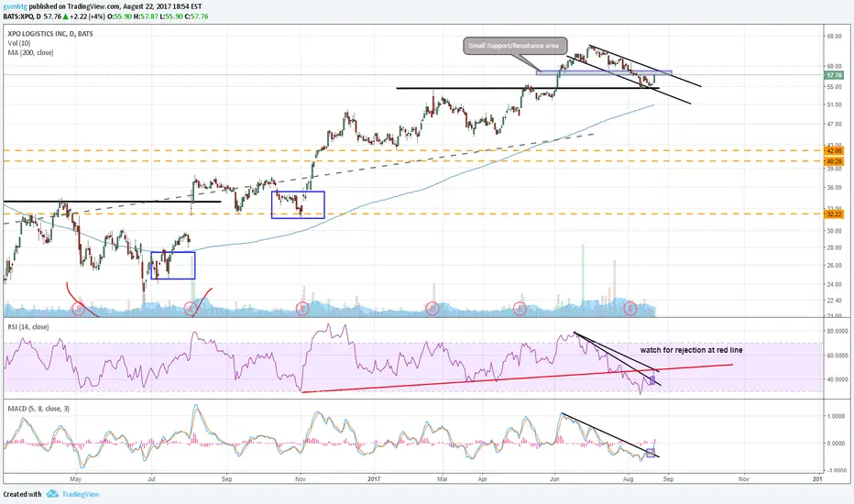
Task: Click the orange 42.06 price level label
Action: (835, 150)
